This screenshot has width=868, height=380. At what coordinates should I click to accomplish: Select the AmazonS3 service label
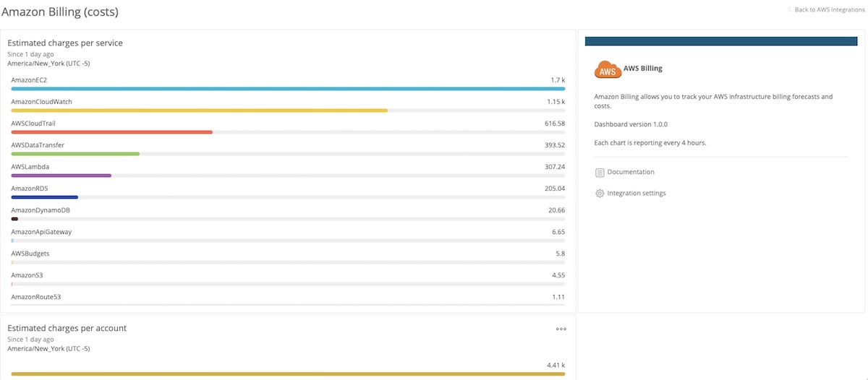coord(27,275)
